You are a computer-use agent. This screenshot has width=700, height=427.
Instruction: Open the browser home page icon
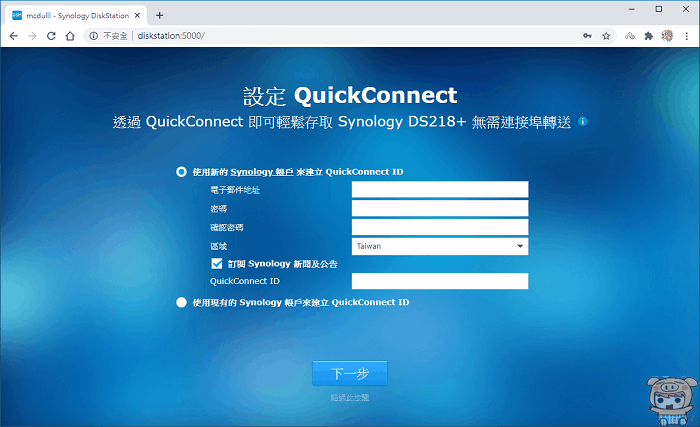pyautogui.click(x=70, y=36)
